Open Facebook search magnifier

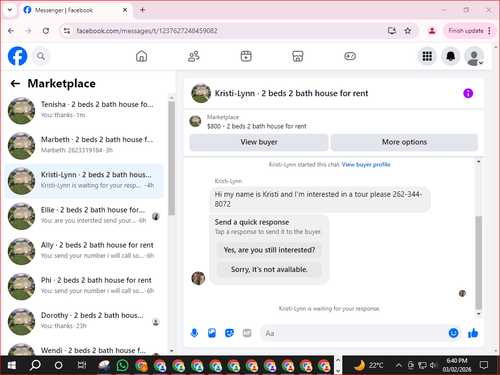click(x=41, y=56)
